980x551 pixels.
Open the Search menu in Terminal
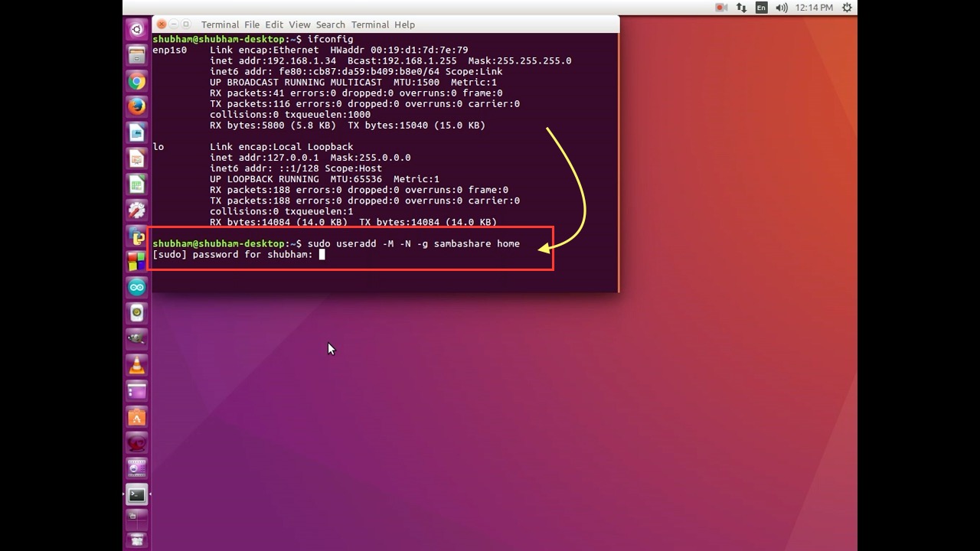(x=331, y=24)
